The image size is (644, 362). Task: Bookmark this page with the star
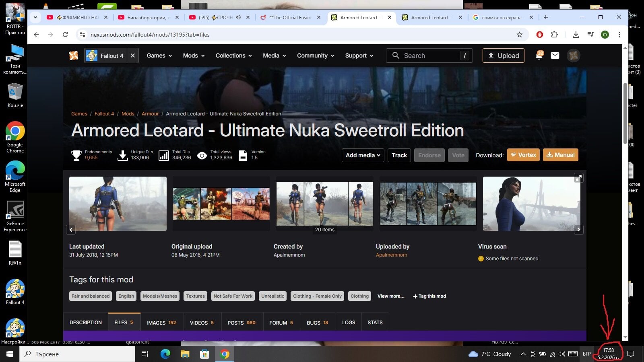[520, 35]
